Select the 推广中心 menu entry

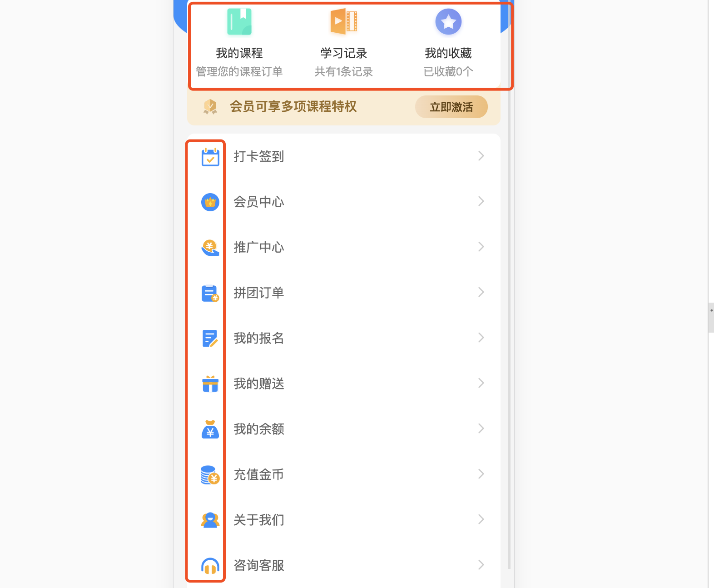343,247
